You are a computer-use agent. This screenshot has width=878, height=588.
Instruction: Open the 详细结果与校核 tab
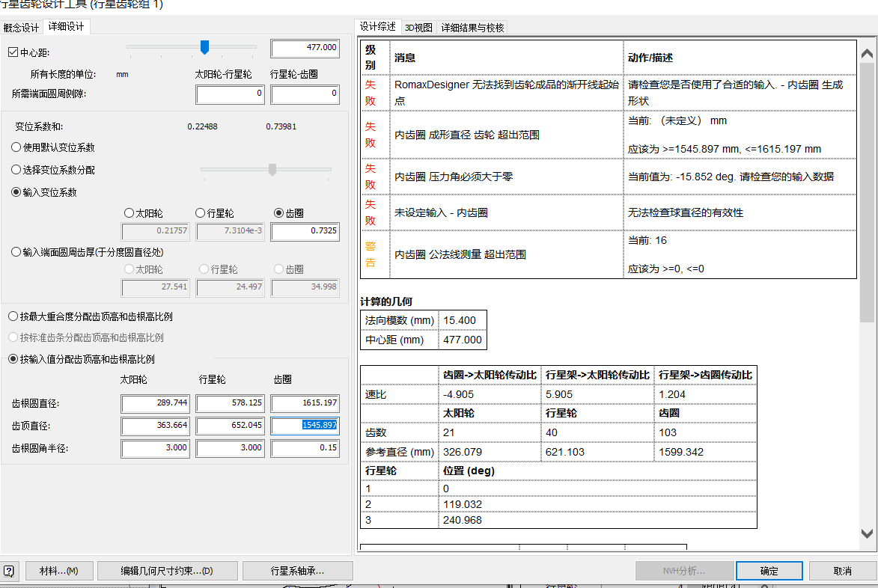tap(472, 28)
